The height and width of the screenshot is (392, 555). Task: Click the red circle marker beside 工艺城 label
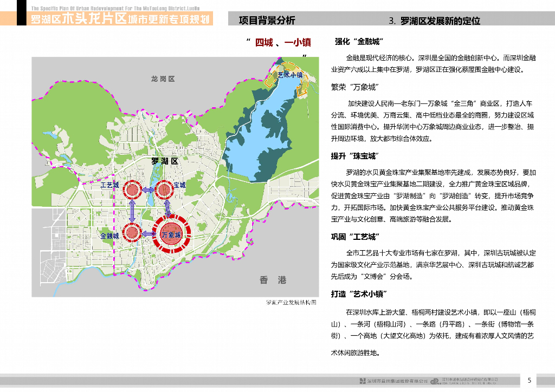coord(133,190)
